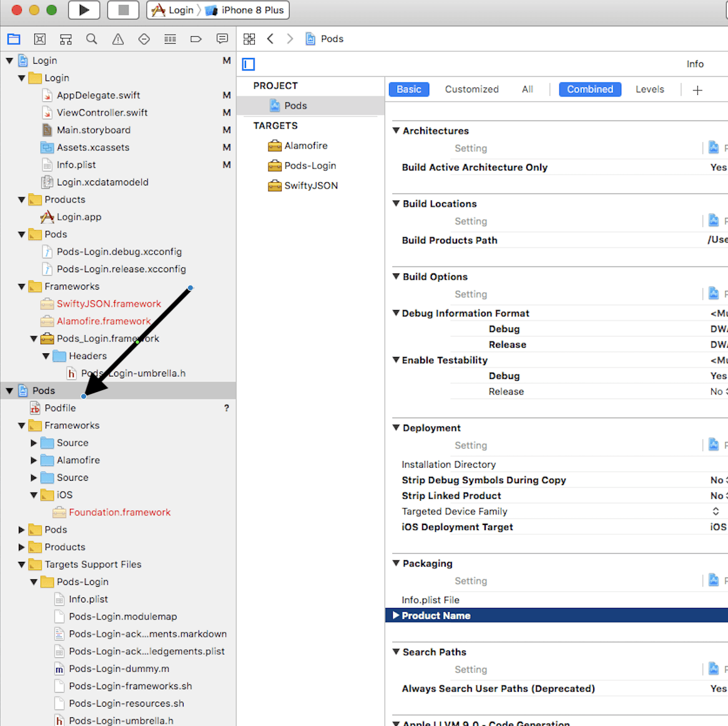
Task: Open the Info tab
Action: (694, 64)
